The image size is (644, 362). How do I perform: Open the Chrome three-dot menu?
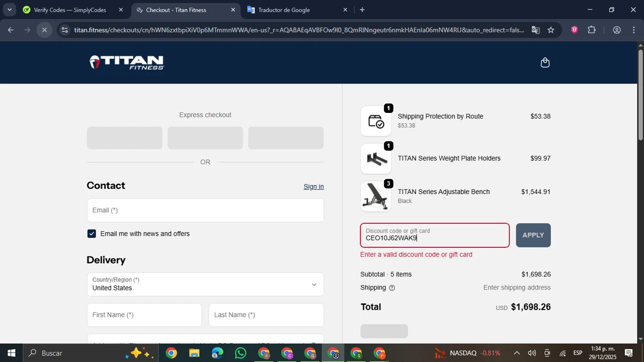634,30
